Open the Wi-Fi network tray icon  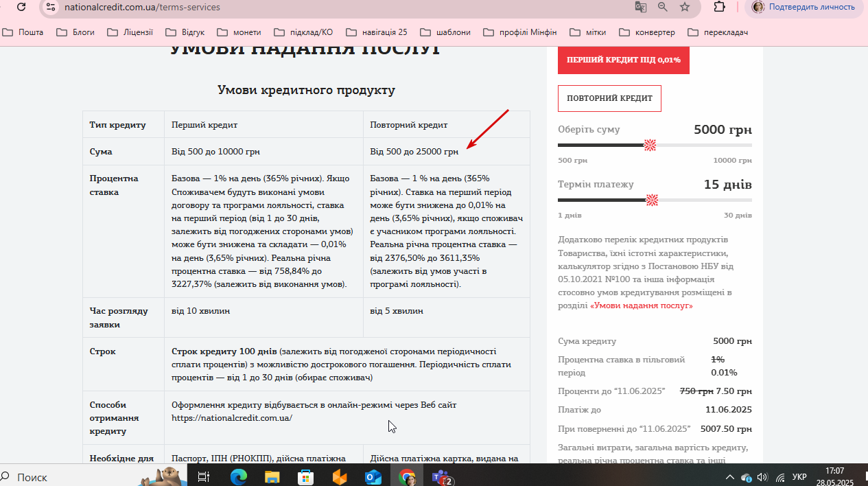click(x=780, y=477)
